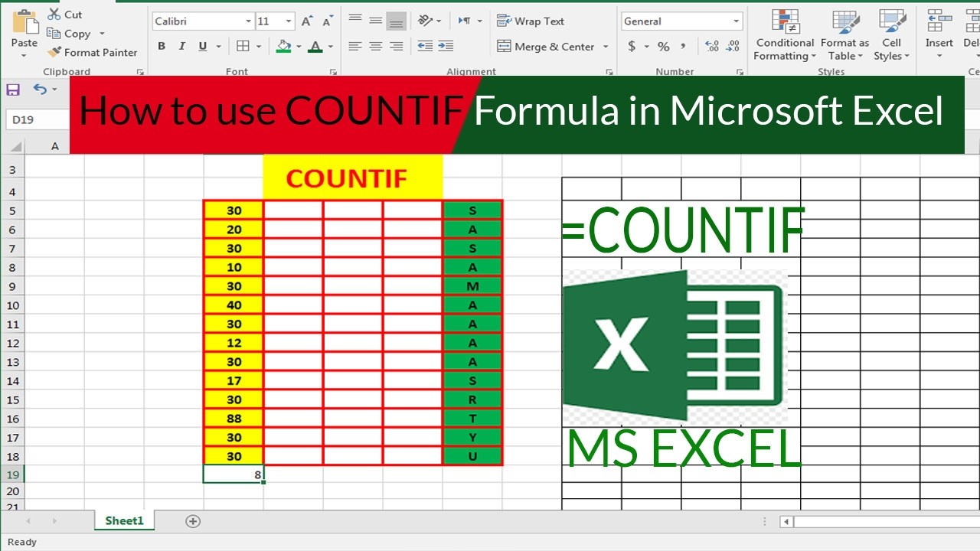Apply the red Font Color A
980x551 pixels.
[x=315, y=47]
